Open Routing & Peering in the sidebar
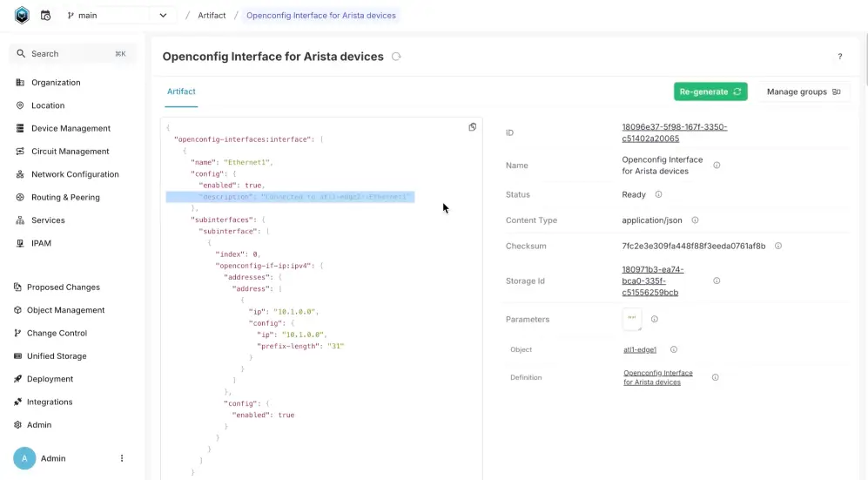Image resolution: width=868 pixels, height=480 pixels. [x=66, y=197]
